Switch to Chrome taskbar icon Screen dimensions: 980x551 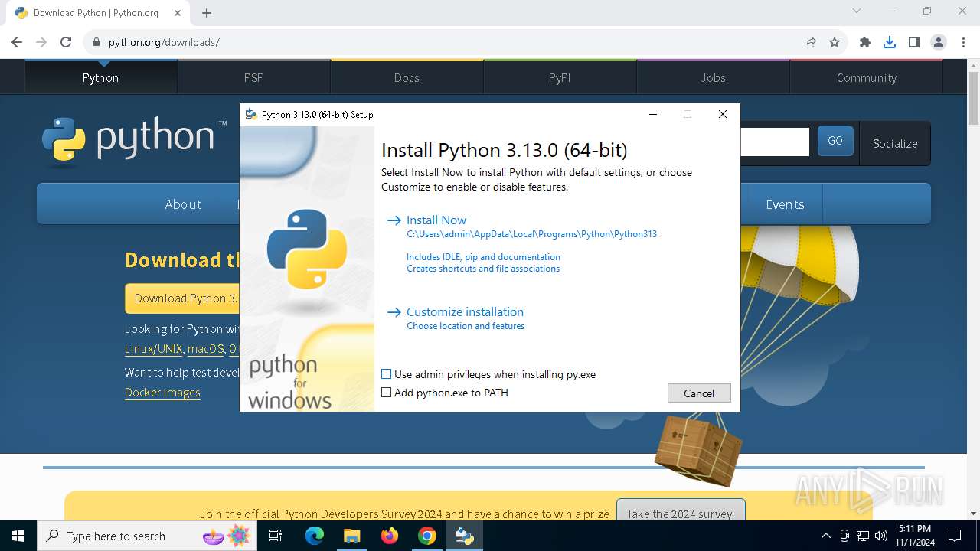point(427,536)
